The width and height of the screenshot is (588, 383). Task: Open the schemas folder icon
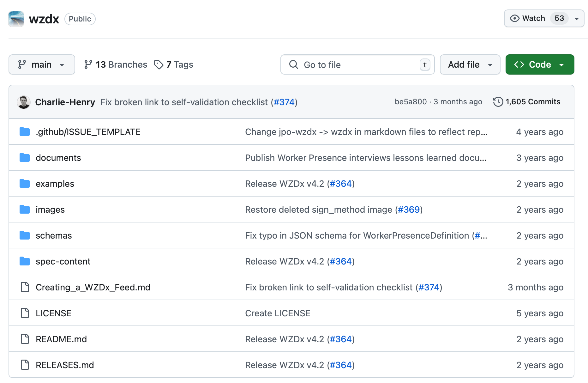(x=24, y=235)
